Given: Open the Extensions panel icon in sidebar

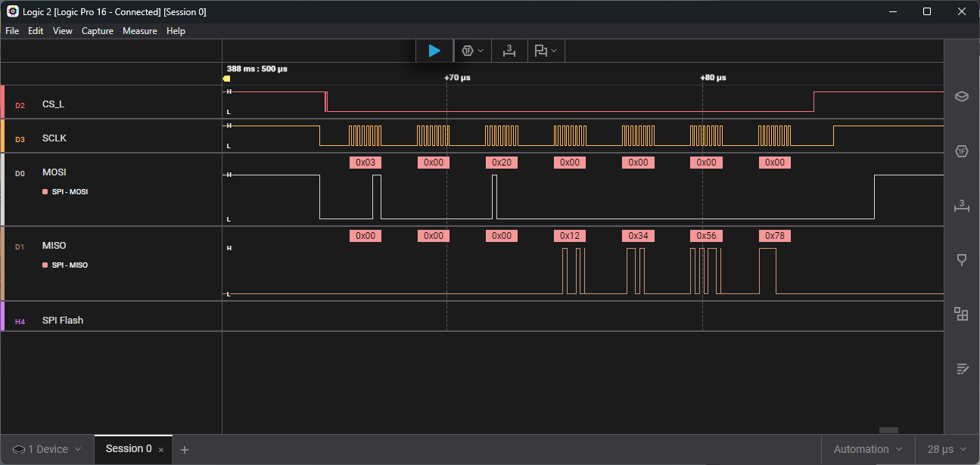Looking at the screenshot, I should click(962, 314).
